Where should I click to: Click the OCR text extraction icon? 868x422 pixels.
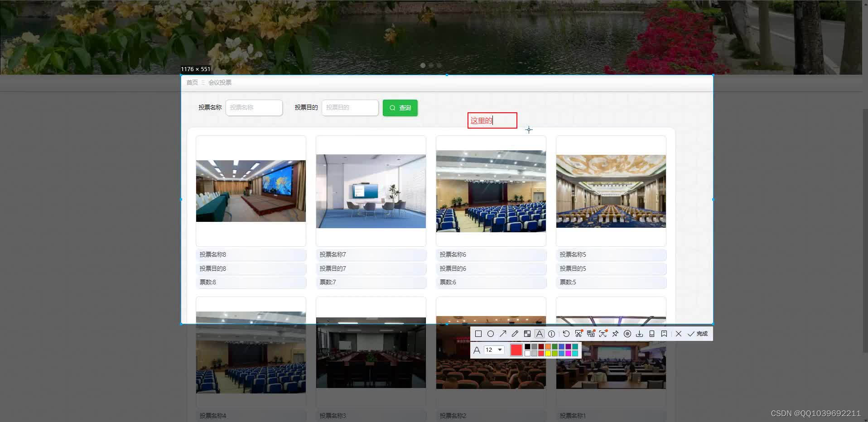point(591,333)
